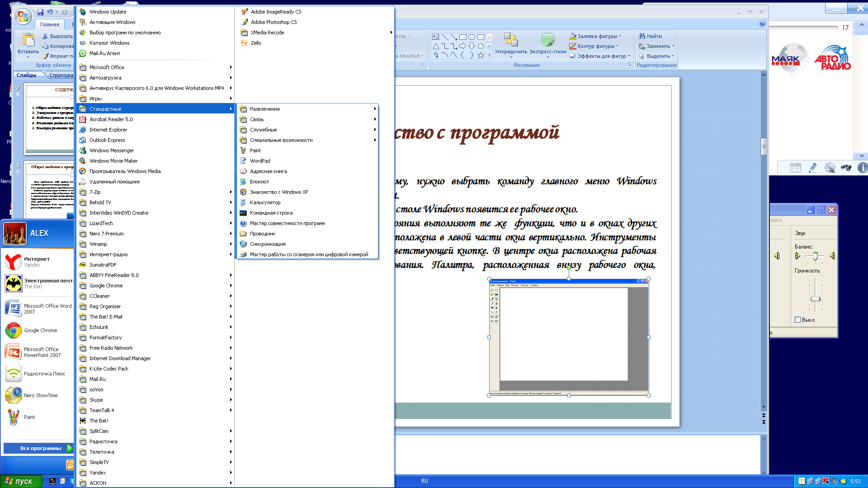This screenshot has height=488, width=868.
Task: Click the Заменить button
Action: (656, 46)
